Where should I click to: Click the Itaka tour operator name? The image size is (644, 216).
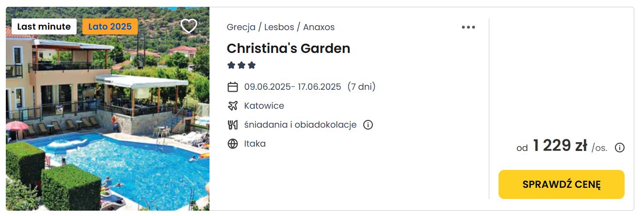[x=255, y=144]
